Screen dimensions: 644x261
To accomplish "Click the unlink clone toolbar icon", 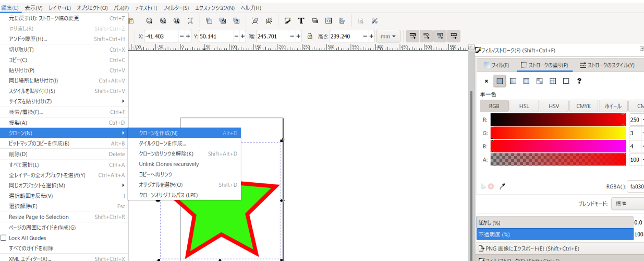I will point(236,21).
